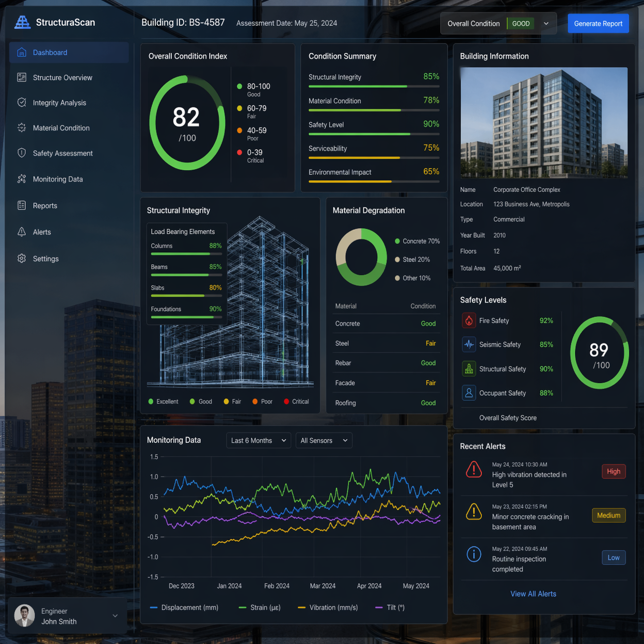The image size is (644, 644).
Task: Click the Alerts bell icon
Action: coord(22,232)
